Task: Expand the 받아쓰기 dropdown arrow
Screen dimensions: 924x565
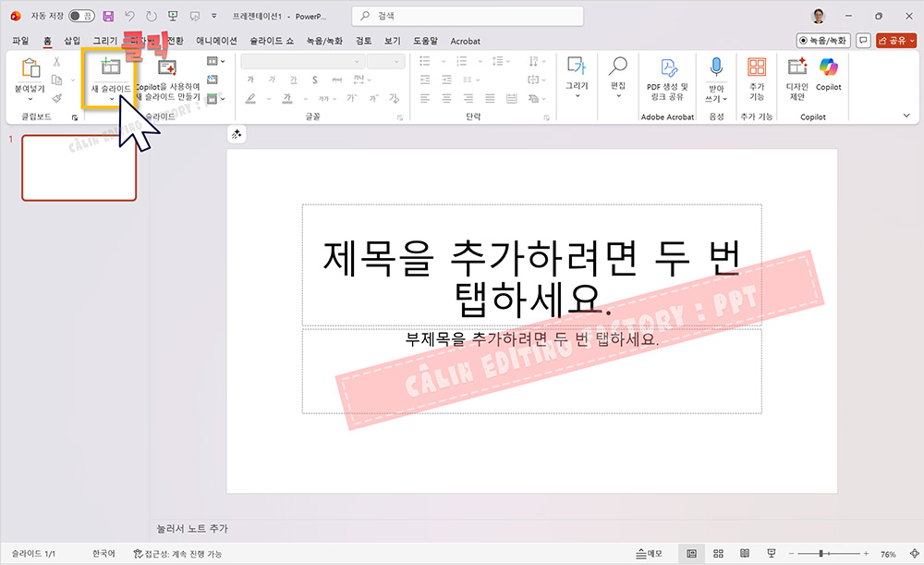Action: point(724,99)
